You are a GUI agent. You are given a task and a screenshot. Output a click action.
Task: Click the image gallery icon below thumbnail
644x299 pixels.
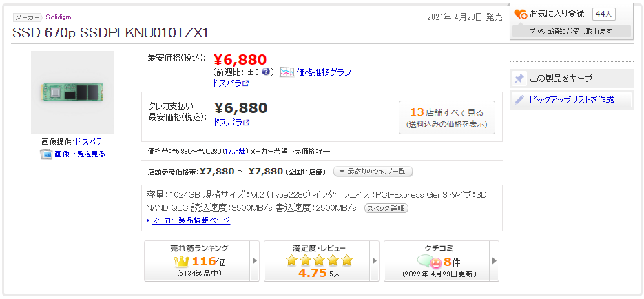[x=46, y=154]
